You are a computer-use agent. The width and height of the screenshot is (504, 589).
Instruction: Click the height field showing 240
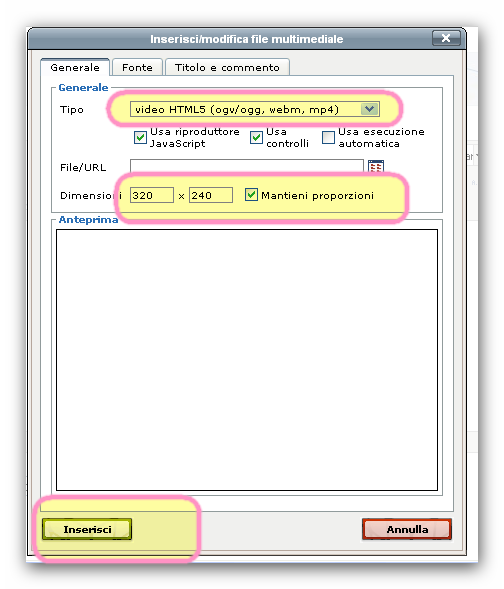tap(211, 195)
